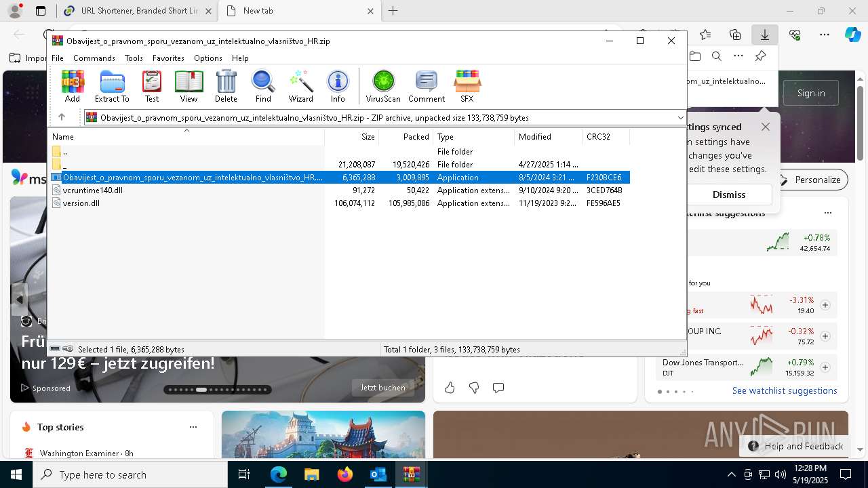Open File Explorer from taskbar

[x=312, y=474]
